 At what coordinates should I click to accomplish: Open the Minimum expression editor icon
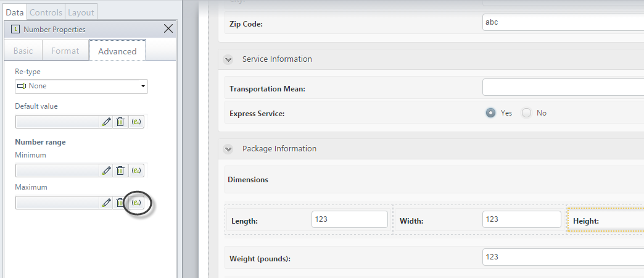[x=136, y=171]
